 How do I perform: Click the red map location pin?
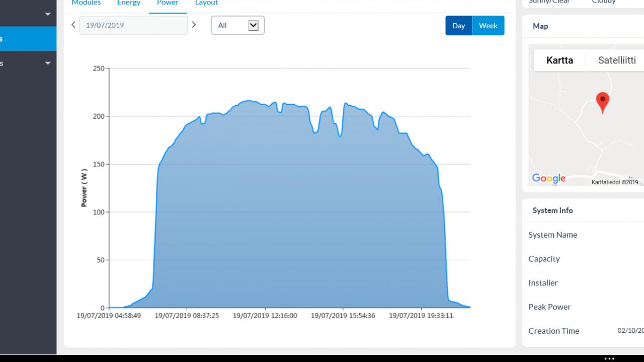coord(602,103)
